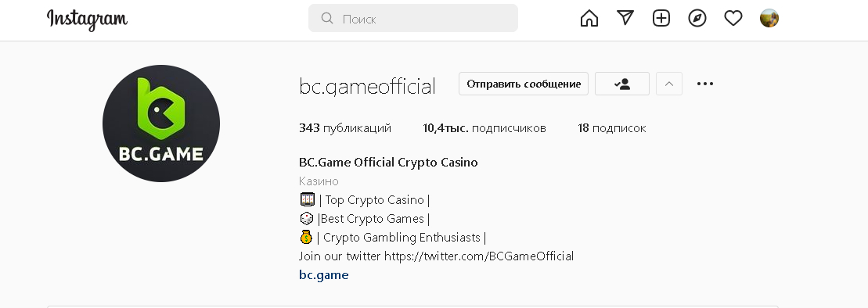Click the magnifier icon in search
This screenshot has width=868, height=308.
327,18
